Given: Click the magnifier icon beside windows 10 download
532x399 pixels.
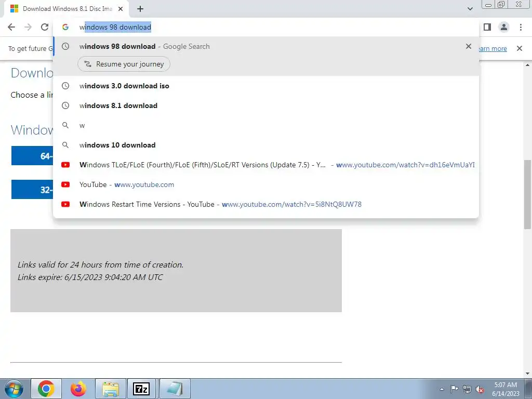Looking at the screenshot, I should point(65,145).
